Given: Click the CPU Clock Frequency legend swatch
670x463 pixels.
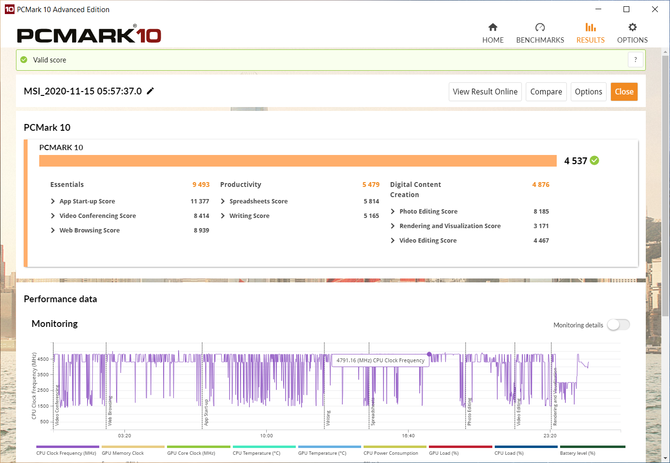Looking at the screenshot, I should (65, 447).
